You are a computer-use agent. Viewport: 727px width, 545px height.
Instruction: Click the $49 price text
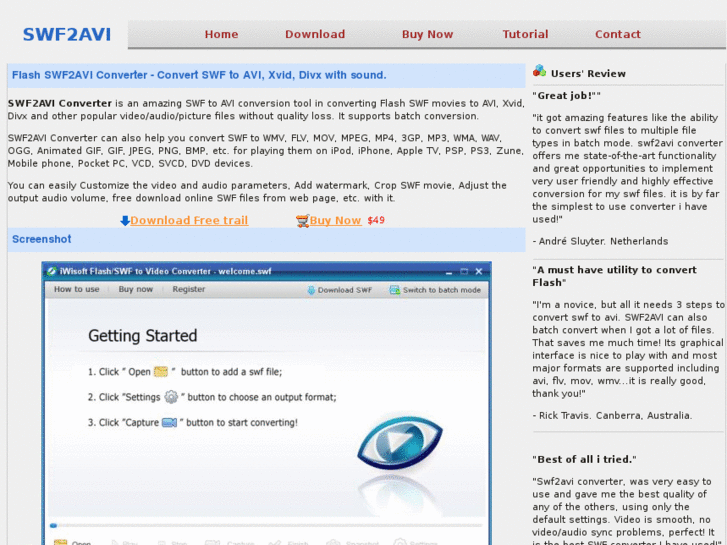coord(376,220)
